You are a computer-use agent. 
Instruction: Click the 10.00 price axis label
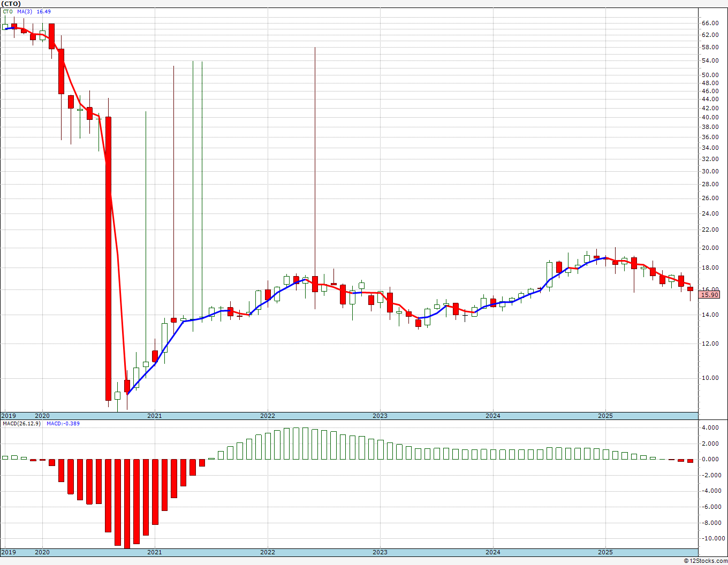[710, 378]
